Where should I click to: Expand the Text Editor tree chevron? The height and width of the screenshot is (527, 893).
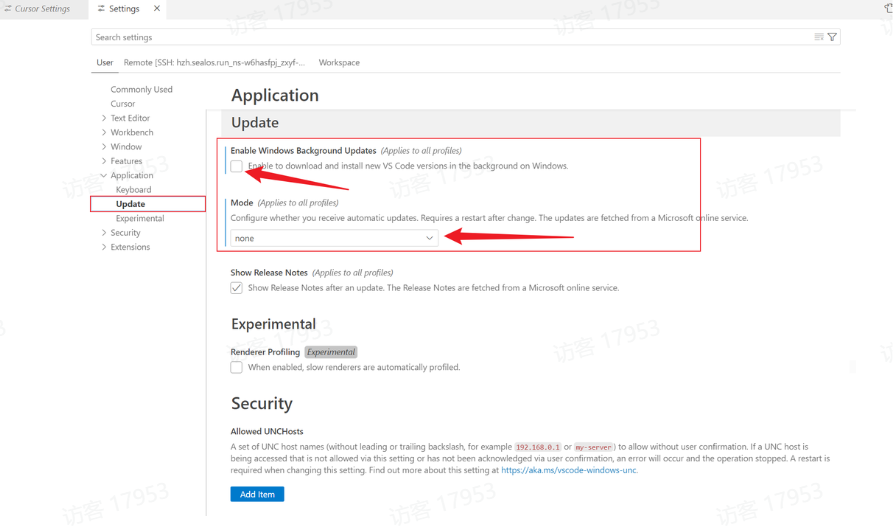coord(104,118)
